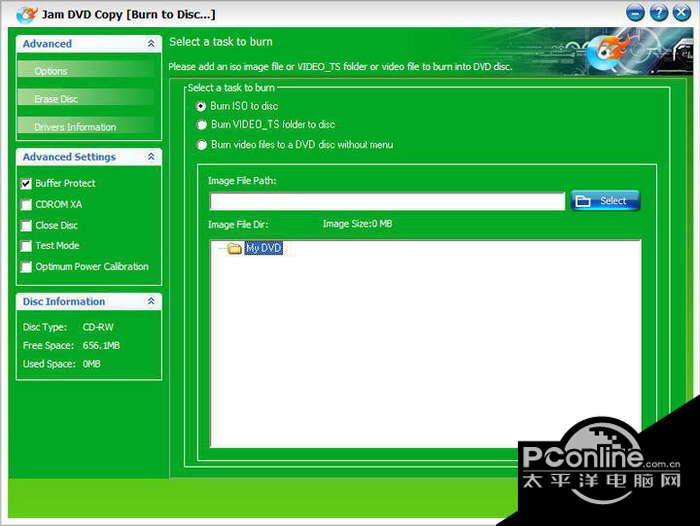The width and height of the screenshot is (700, 526).
Task: Select the Burn ISO to disc radio button
Action: pos(201,106)
